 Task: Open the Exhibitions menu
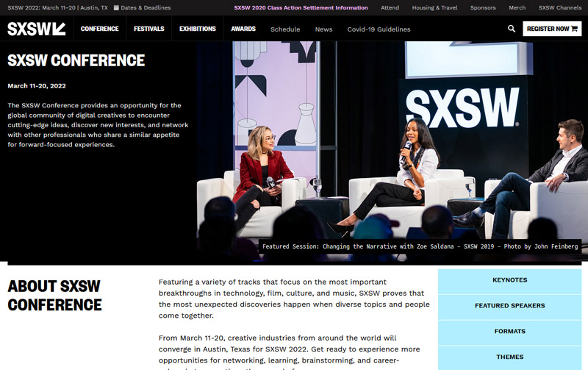[198, 29]
